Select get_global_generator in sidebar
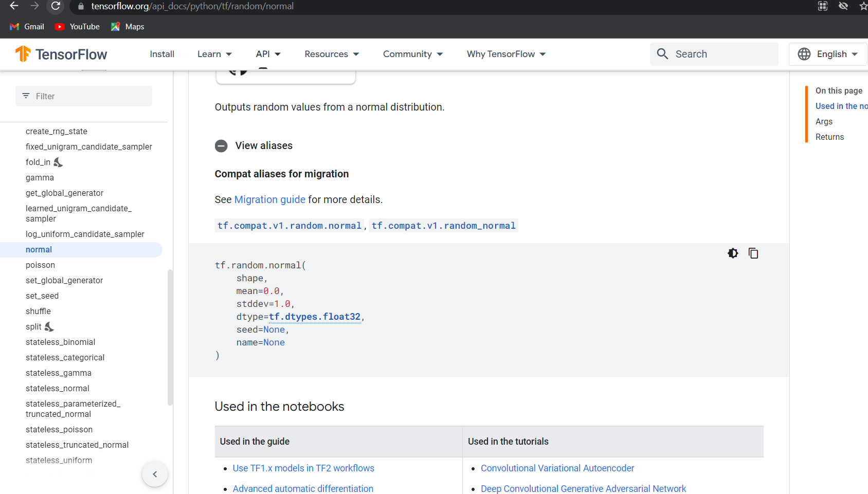 coord(64,193)
